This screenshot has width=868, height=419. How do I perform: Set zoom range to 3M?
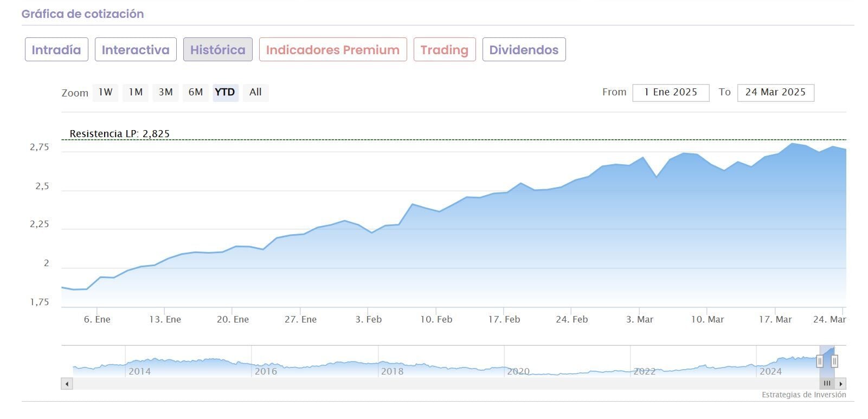[x=165, y=92]
